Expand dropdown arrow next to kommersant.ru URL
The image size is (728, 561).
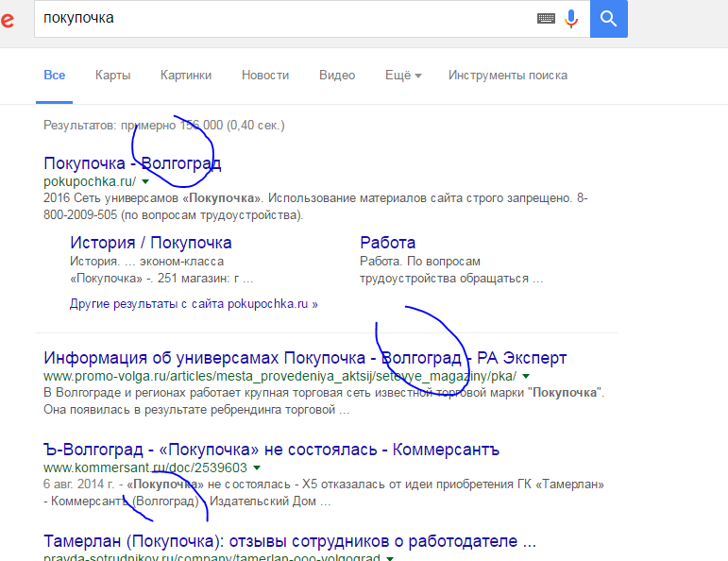click(x=257, y=467)
